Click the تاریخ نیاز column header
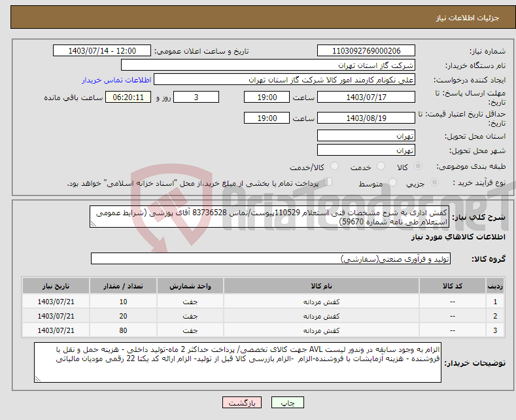This screenshot has width=516, height=420. (56, 286)
